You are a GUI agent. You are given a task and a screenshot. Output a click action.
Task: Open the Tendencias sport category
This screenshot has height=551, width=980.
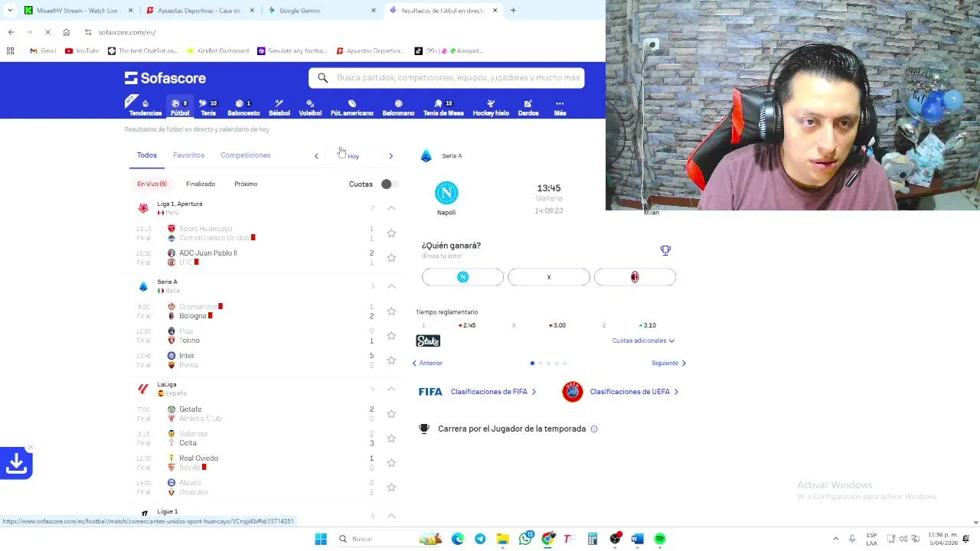coord(145,108)
